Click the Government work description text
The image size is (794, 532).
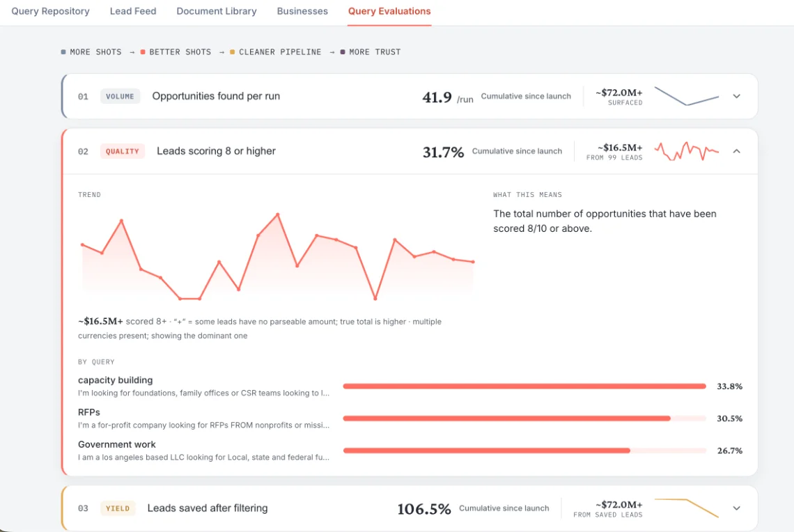point(203,457)
